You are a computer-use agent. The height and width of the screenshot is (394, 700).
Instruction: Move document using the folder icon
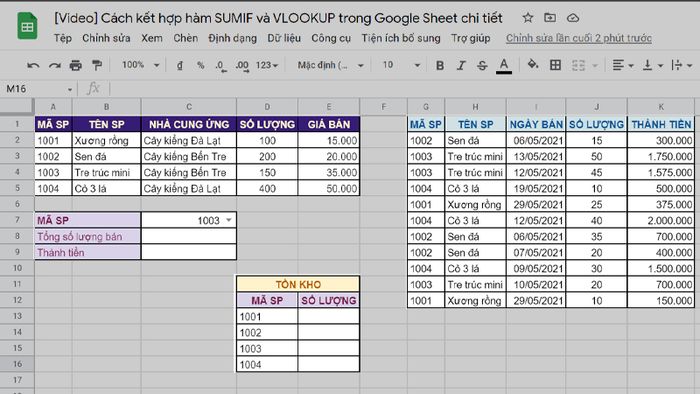pos(550,18)
